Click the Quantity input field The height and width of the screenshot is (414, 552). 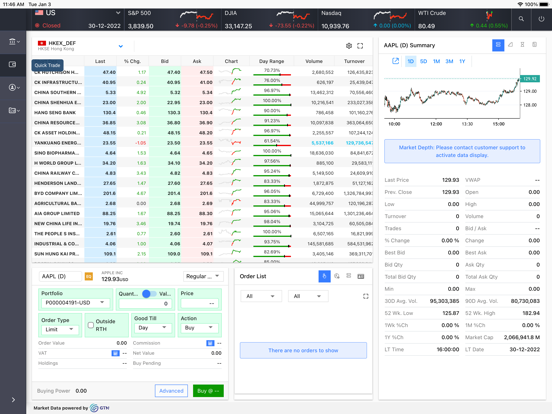tap(145, 303)
